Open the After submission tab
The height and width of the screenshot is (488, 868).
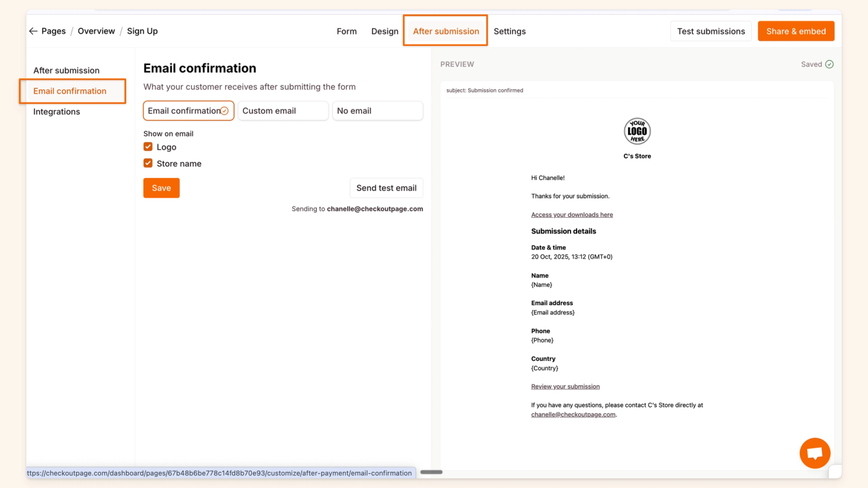pos(446,31)
